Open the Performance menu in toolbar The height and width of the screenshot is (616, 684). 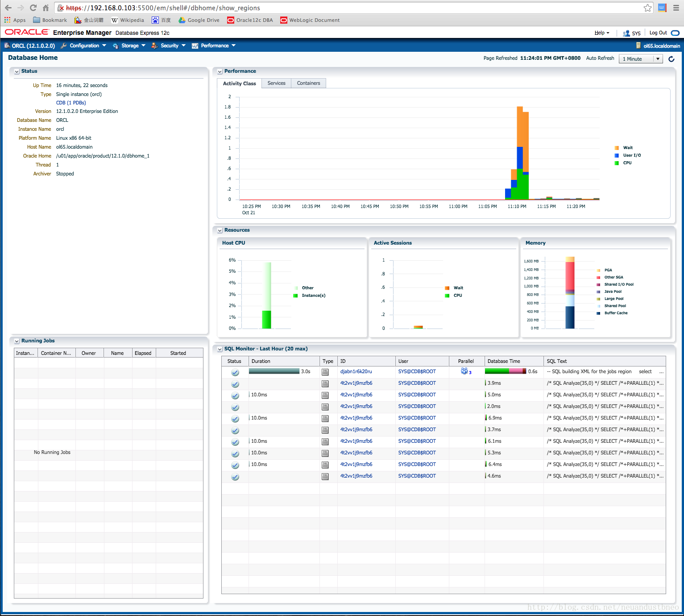214,46
